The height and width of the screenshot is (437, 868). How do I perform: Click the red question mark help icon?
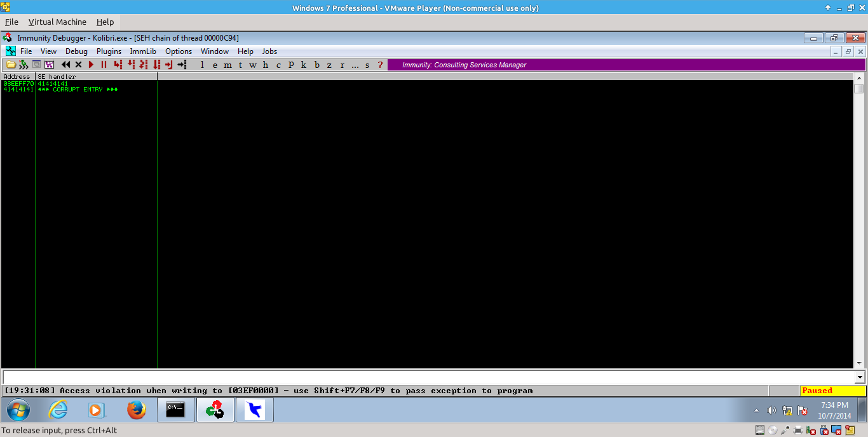click(x=380, y=65)
